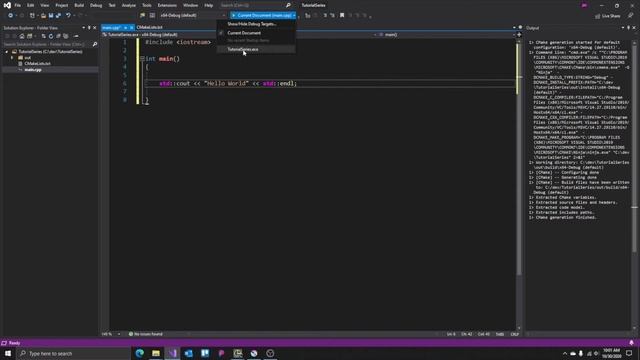The image size is (640, 360).
Task: Select main.cpp in Solution Explorer
Action: click(x=33, y=70)
